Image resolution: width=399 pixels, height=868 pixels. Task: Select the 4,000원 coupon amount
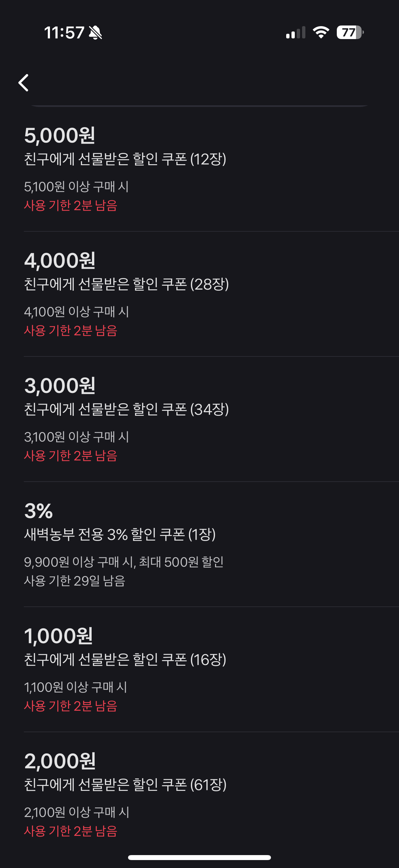click(x=60, y=261)
